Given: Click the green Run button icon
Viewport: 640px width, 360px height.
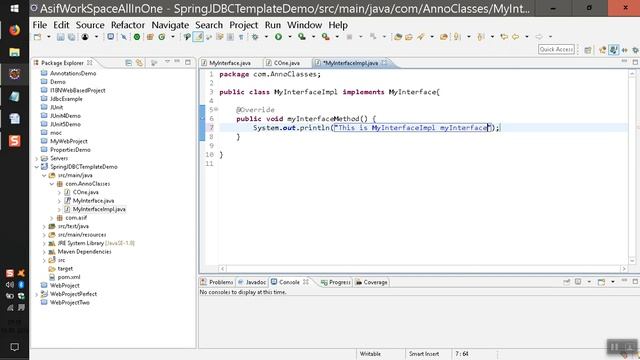Looking at the screenshot, I should point(278,37).
